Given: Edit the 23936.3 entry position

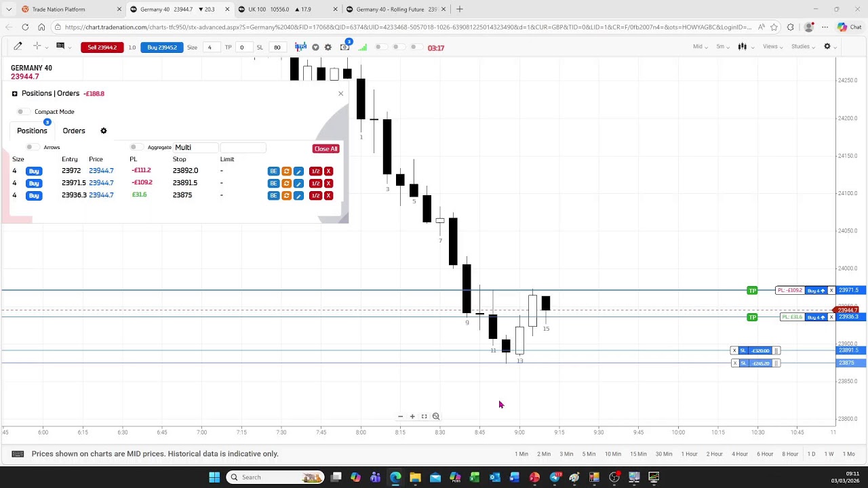Looking at the screenshot, I should click(298, 196).
